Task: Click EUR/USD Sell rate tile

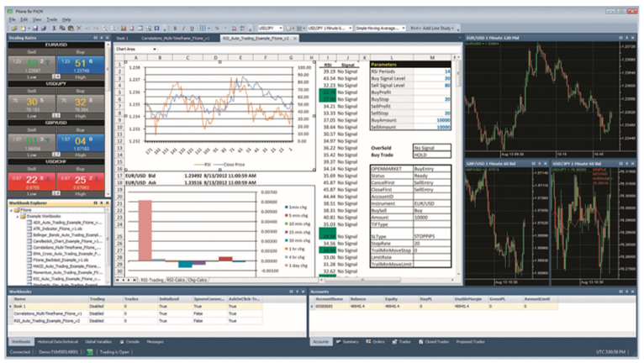Action: pyautogui.click(x=32, y=66)
